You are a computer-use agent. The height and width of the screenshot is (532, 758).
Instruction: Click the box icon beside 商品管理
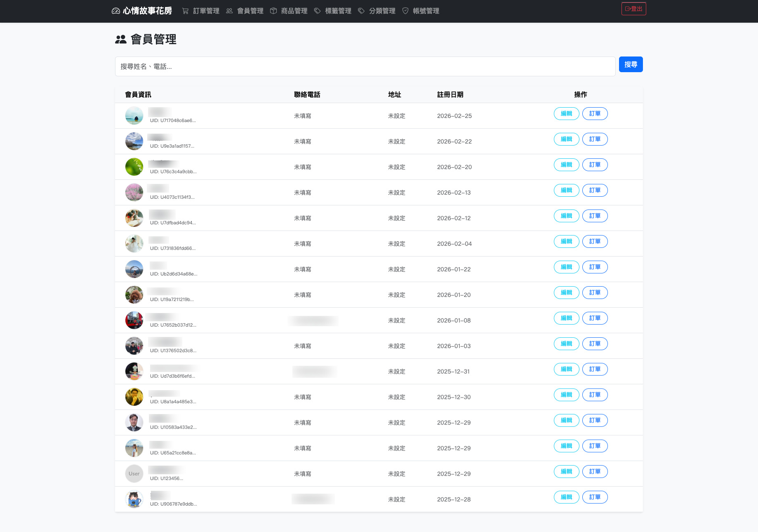273,11
